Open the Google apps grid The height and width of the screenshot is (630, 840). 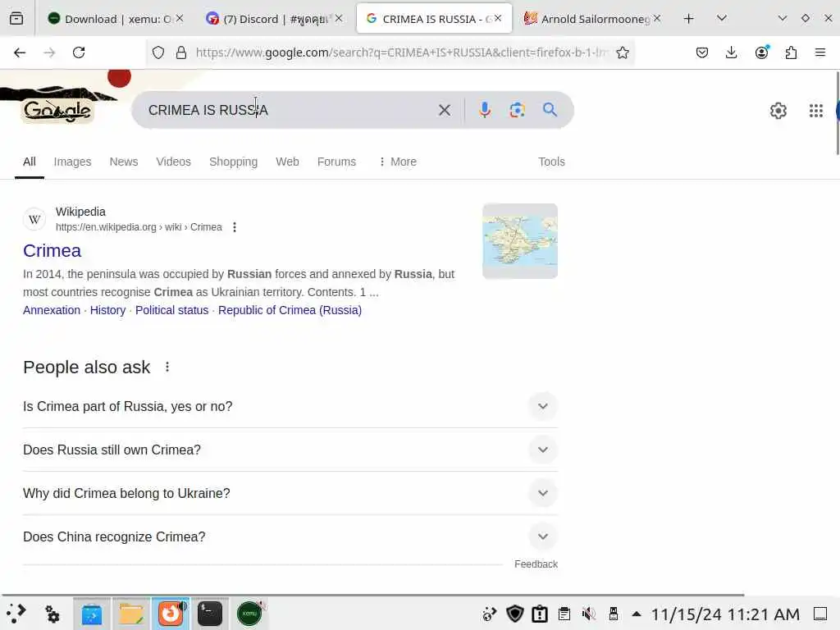click(x=816, y=111)
